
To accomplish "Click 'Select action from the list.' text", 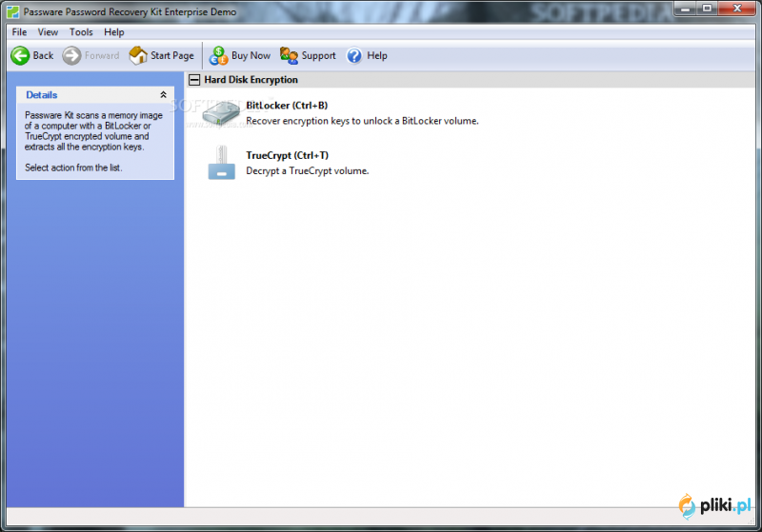I will [73, 167].
